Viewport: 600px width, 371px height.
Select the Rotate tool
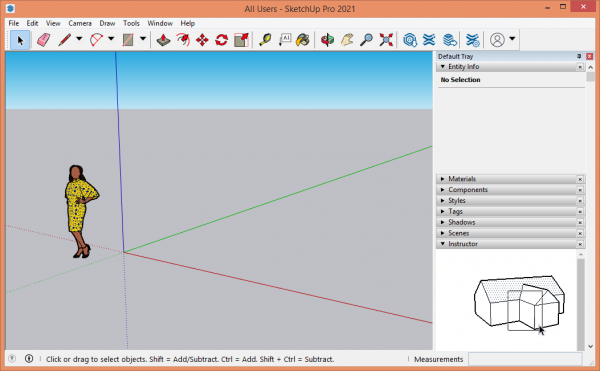[221, 40]
